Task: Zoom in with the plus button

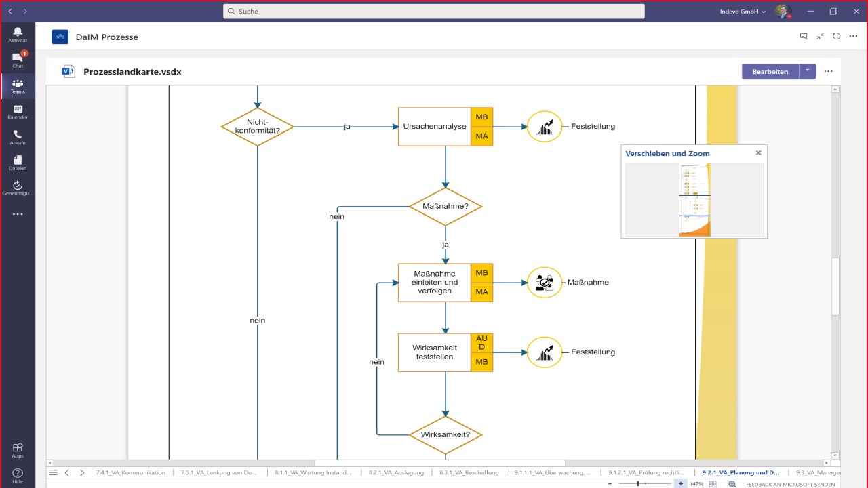Action: click(681, 484)
